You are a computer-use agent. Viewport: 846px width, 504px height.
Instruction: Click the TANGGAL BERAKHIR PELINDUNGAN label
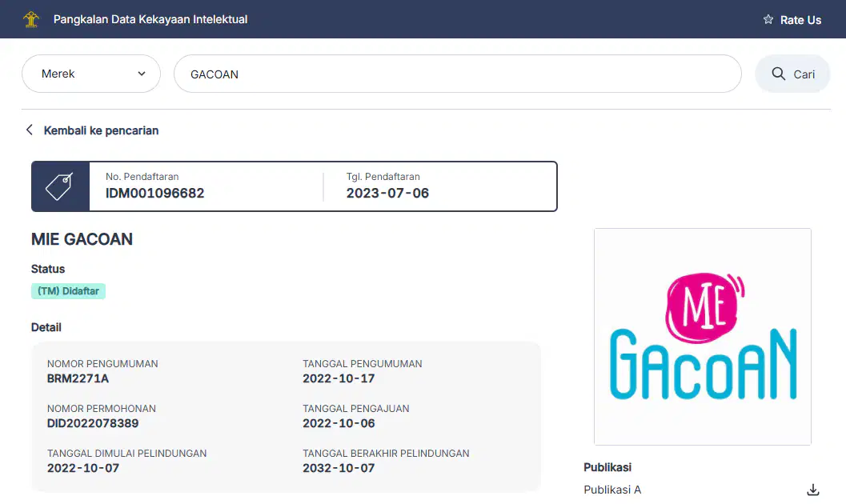(386, 454)
